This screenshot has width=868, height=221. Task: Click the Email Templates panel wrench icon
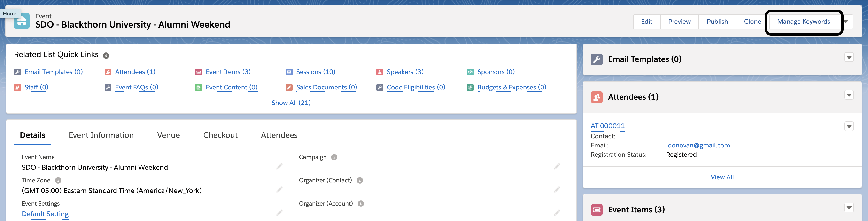tap(597, 59)
